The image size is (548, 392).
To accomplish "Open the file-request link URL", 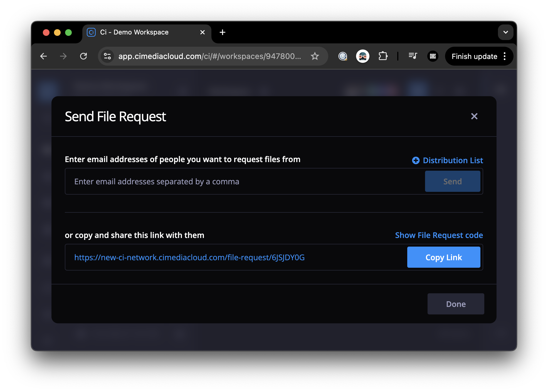I will (x=189, y=257).
